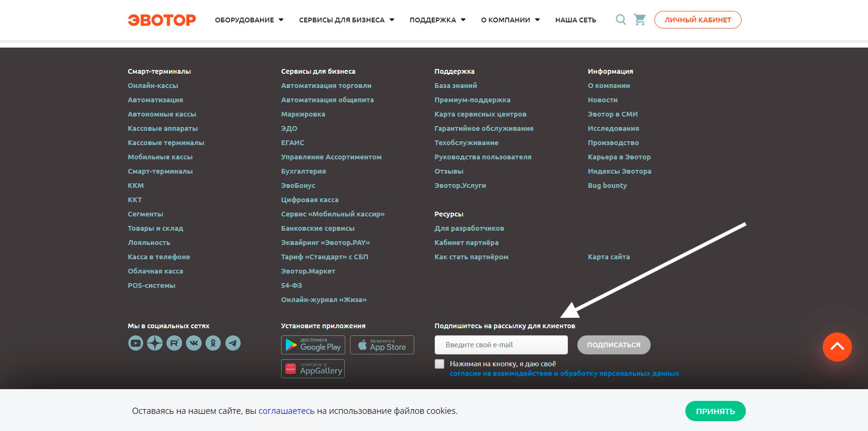Click the Huawei AppGallery badge

coord(313,369)
